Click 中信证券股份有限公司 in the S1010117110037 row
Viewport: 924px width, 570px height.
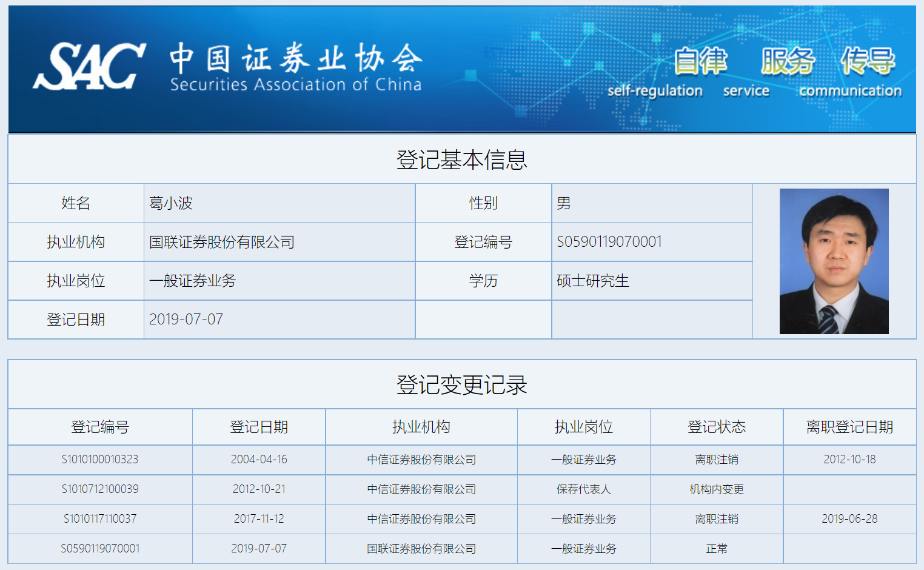(x=421, y=519)
